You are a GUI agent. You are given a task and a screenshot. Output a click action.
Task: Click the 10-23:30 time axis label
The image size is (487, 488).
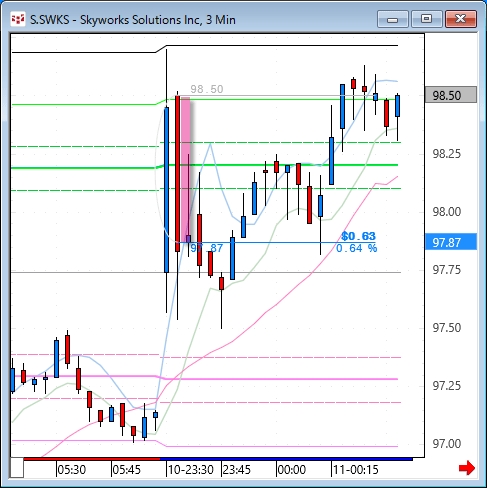tap(191, 469)
